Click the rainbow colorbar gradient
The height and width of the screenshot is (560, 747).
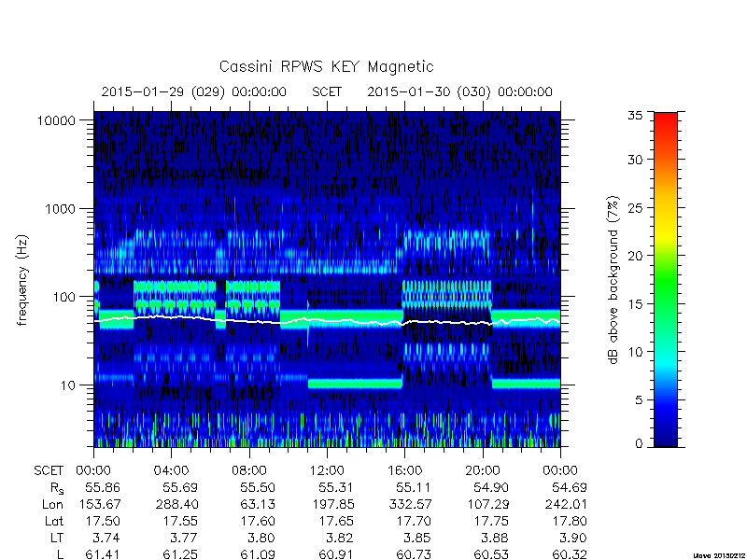click(x=666, y=280)
